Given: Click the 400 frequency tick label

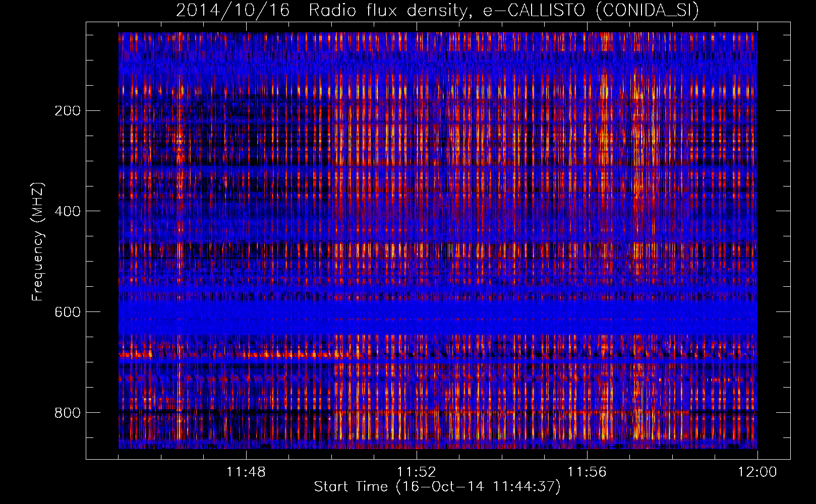Looking at the screenshot, I should (68, 211).
